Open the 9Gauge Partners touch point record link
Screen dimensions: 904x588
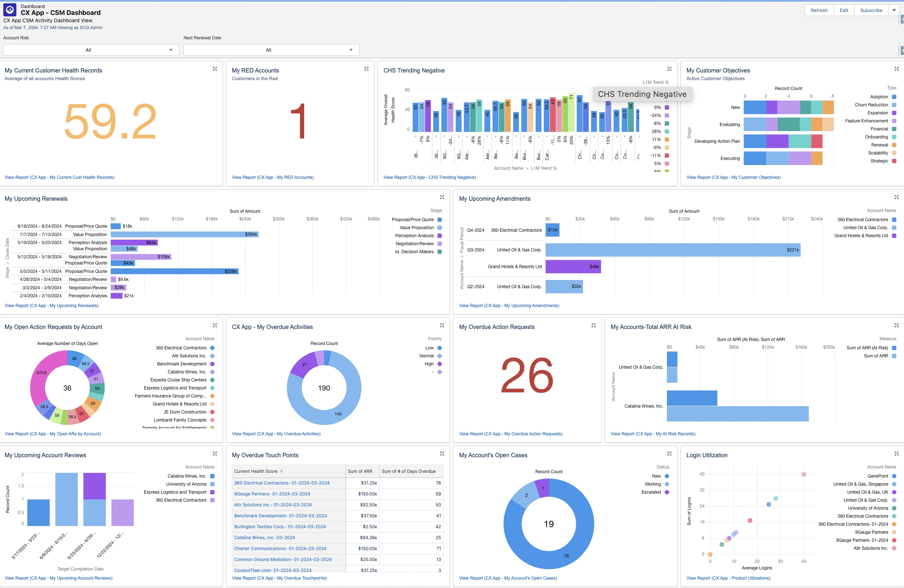tap(272, 494)
